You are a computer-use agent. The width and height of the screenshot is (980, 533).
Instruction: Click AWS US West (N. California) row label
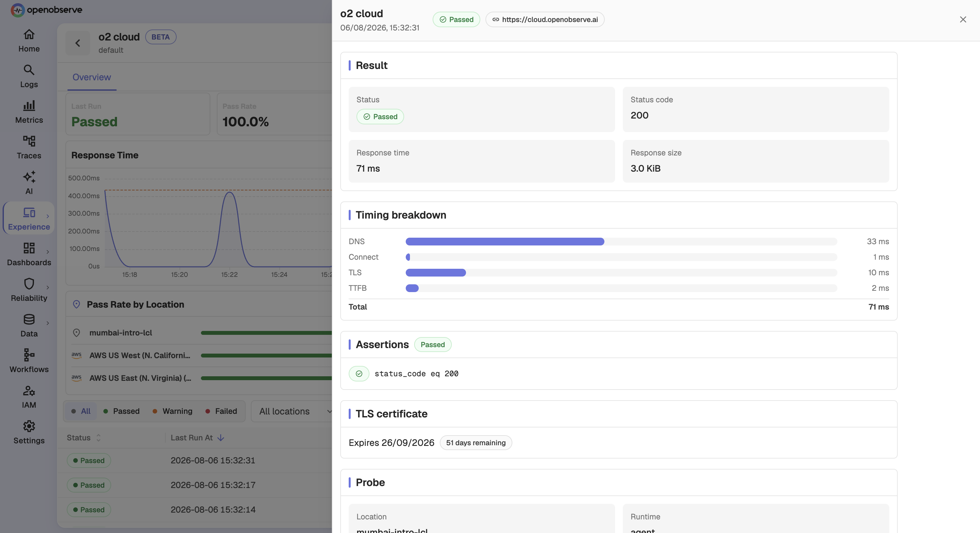coord(140,355)
